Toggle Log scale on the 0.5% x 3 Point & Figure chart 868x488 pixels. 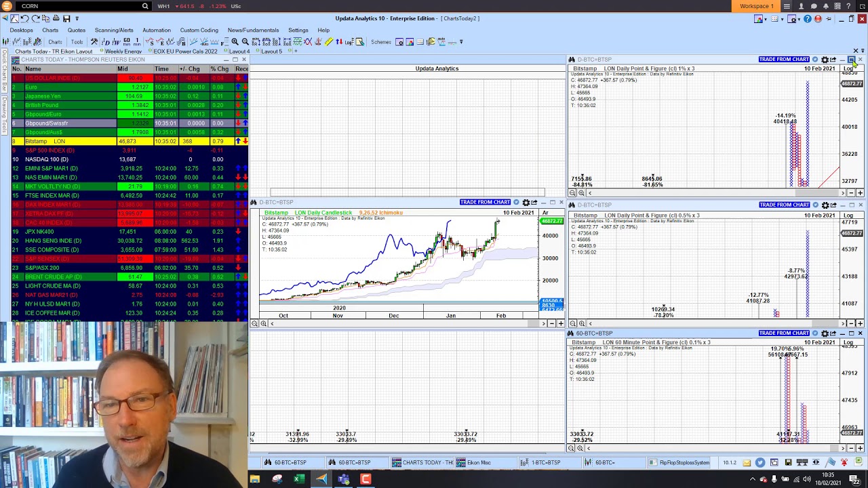pos(848,216)
